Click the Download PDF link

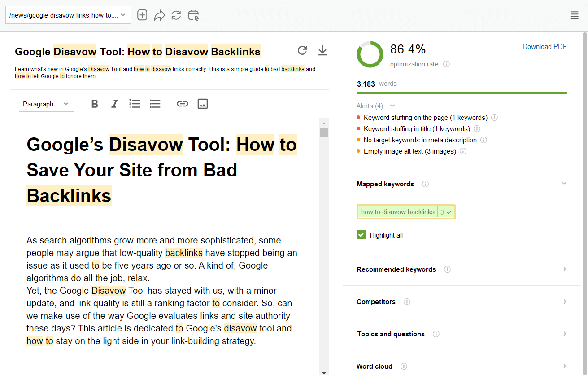click(x=544, y=47)
